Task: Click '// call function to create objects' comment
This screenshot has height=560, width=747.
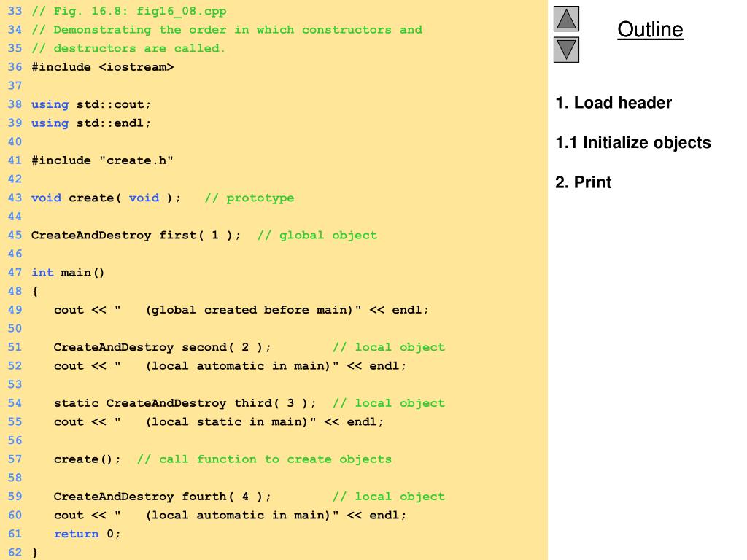Action: pos(264,459)
